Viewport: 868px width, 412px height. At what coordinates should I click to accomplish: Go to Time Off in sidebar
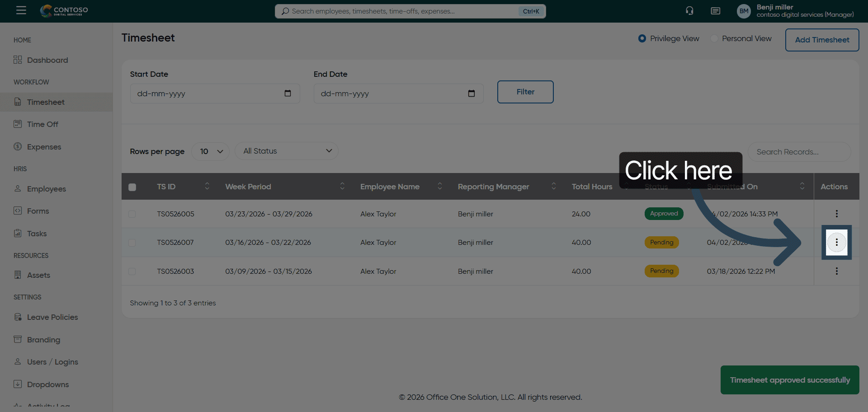pos(42,124)
